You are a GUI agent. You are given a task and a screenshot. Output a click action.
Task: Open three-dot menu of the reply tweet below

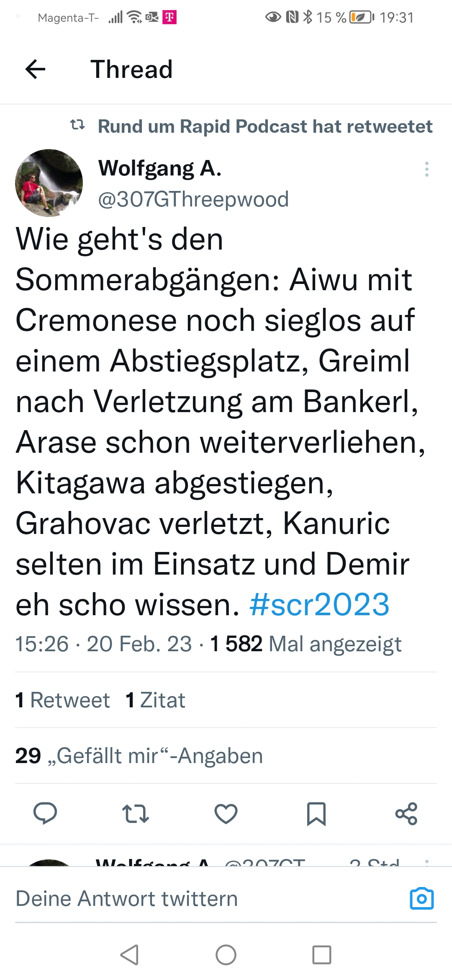coord(427,862)
